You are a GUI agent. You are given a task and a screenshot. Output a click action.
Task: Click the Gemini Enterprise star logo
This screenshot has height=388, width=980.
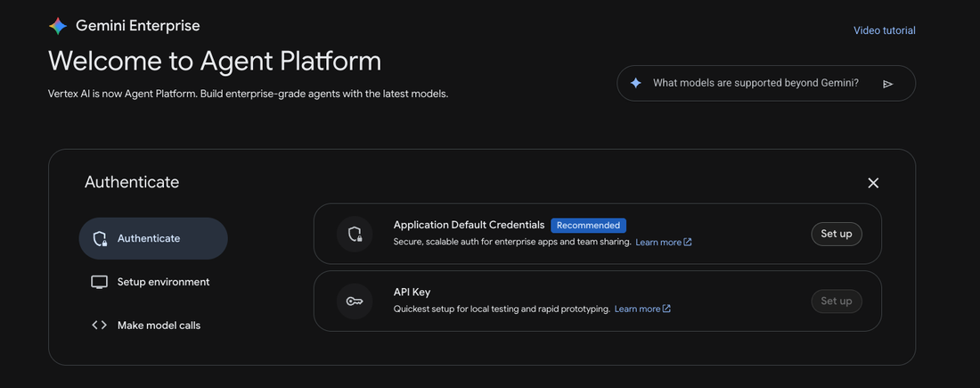click(x=58, y=26)
